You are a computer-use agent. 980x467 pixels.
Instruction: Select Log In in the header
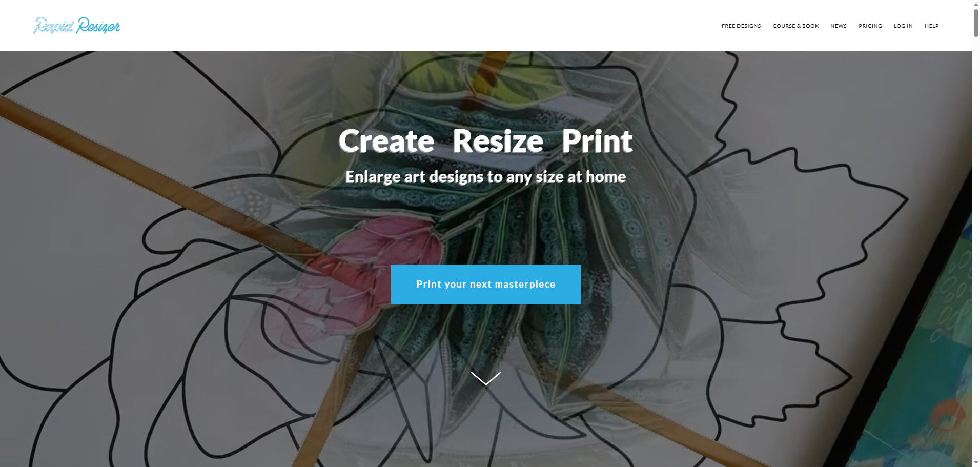[x=903, y=26]
